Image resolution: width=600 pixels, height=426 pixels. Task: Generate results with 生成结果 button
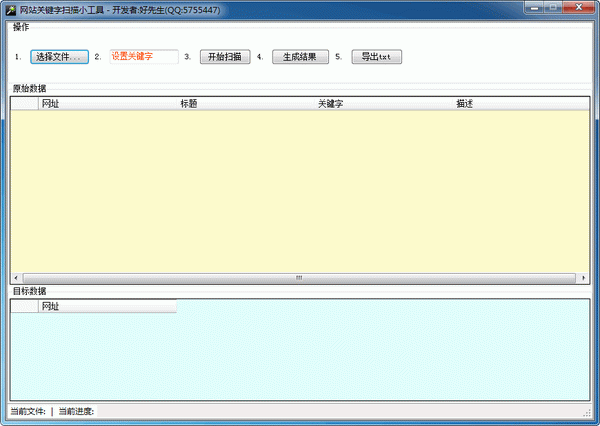point(300,57)
